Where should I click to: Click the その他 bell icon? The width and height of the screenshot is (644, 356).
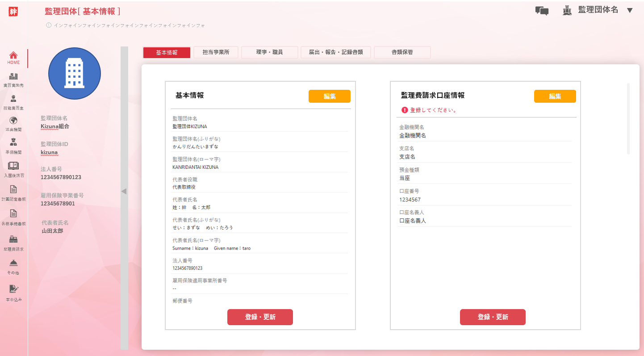(13, 263)
